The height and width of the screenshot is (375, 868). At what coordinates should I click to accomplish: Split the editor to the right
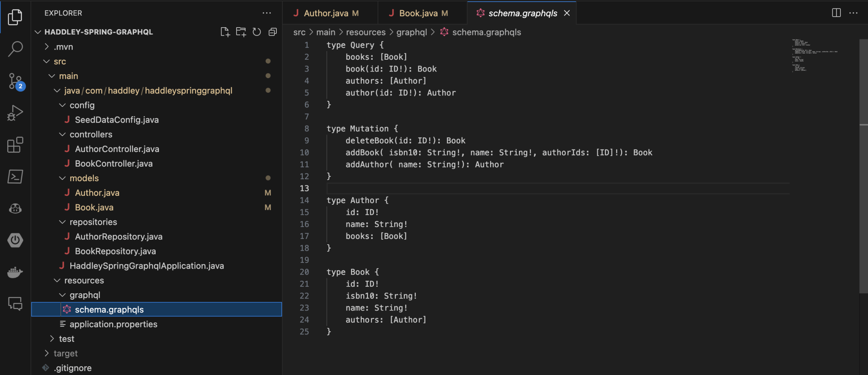coord(836,13)
